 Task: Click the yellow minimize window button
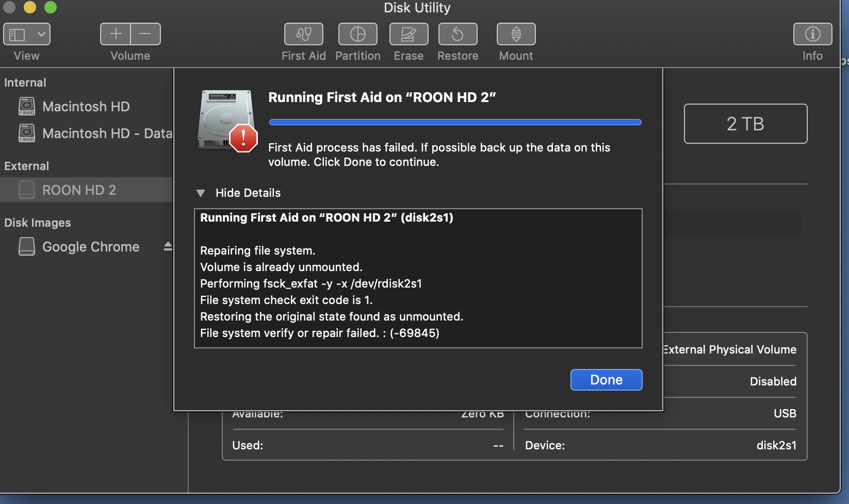tap(30, 7)
